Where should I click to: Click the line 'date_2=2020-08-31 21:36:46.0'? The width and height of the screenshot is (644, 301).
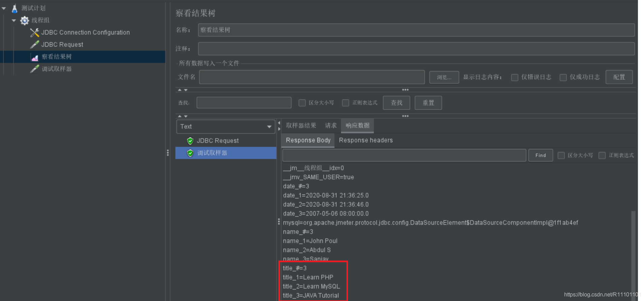coord(326,205)
